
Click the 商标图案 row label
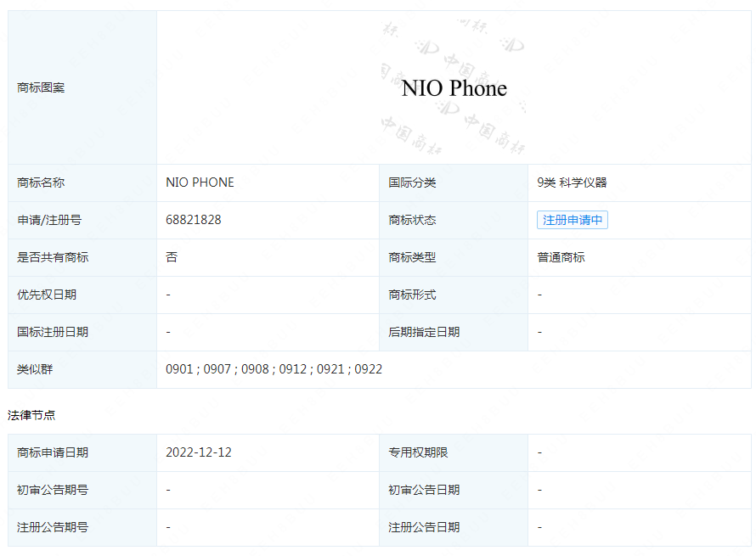click(41, 87)
